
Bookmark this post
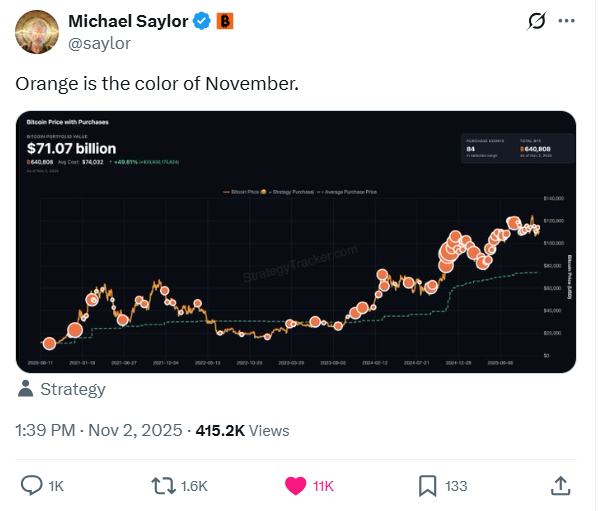[427, 485]
